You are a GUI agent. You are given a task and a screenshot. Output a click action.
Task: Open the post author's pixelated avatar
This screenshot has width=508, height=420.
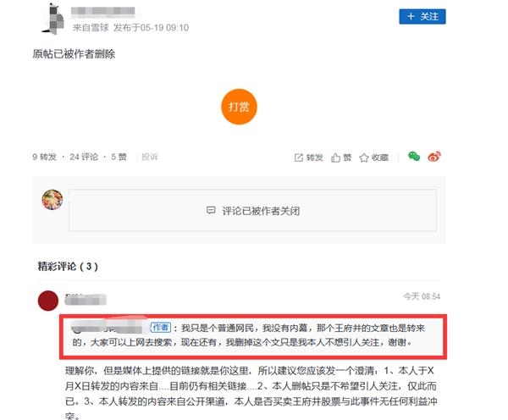click(x=53, y=19)
